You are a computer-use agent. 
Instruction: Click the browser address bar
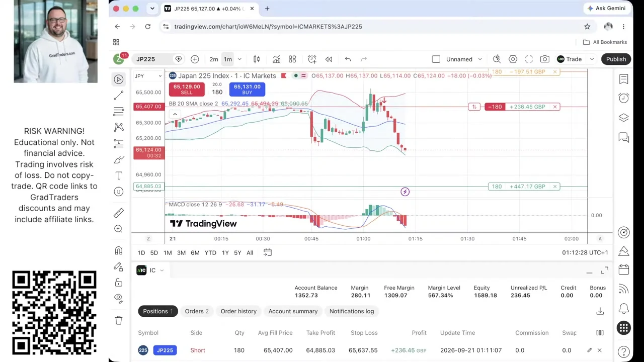tap(372, 27)
